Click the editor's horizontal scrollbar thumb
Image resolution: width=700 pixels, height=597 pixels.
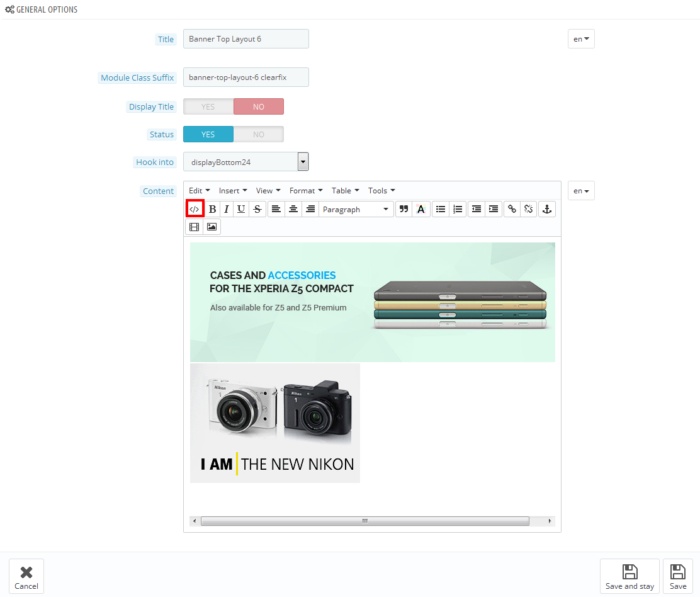pos(364,521)
